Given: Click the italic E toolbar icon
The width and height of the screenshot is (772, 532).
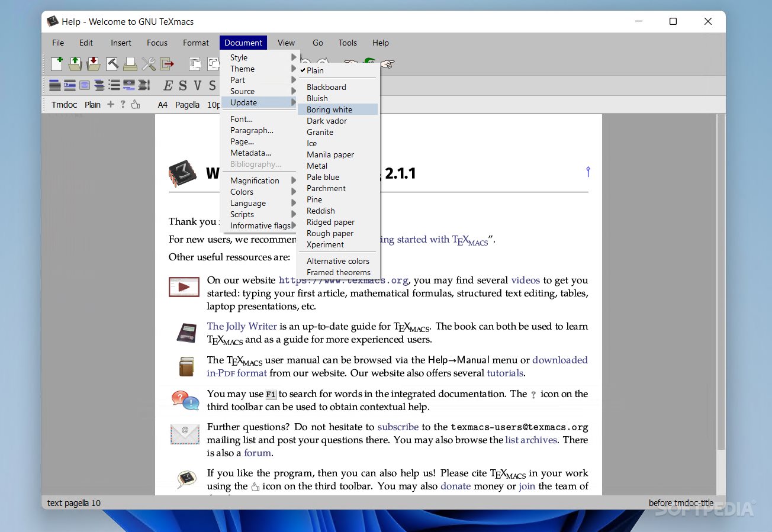Looking at the screenshot, I should click(x=168, y=86).
